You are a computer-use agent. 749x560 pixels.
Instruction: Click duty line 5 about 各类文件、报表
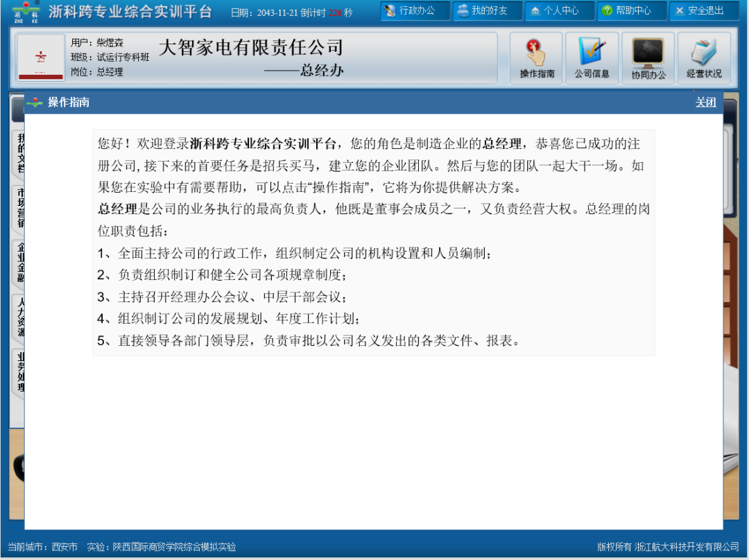309,340
